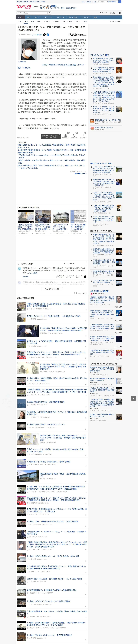Expand 返信 6件 replies
This screenshot has height=644, width=138.
click(x=26, y=277)
